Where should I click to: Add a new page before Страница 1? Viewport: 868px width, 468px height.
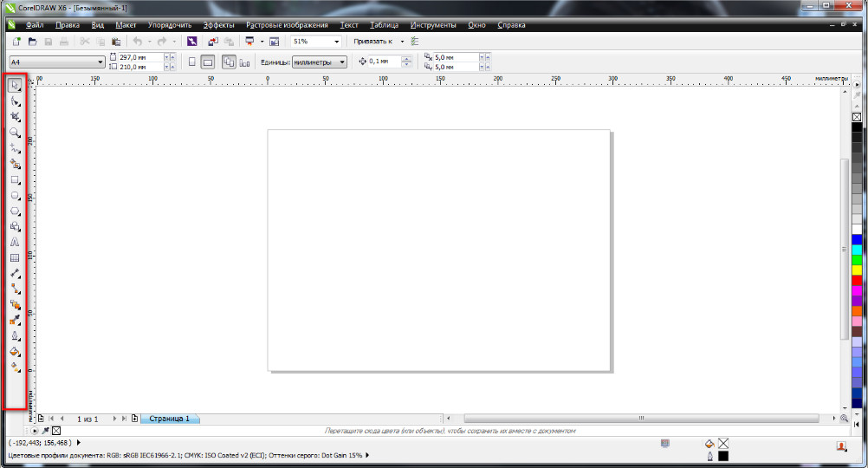pyautogui.click(x=41, y=419)
